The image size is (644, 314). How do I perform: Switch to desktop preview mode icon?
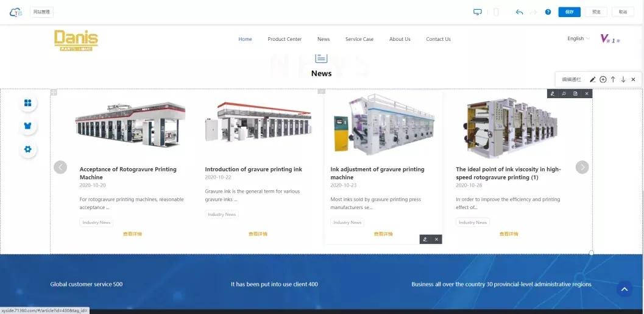[477, 12]
